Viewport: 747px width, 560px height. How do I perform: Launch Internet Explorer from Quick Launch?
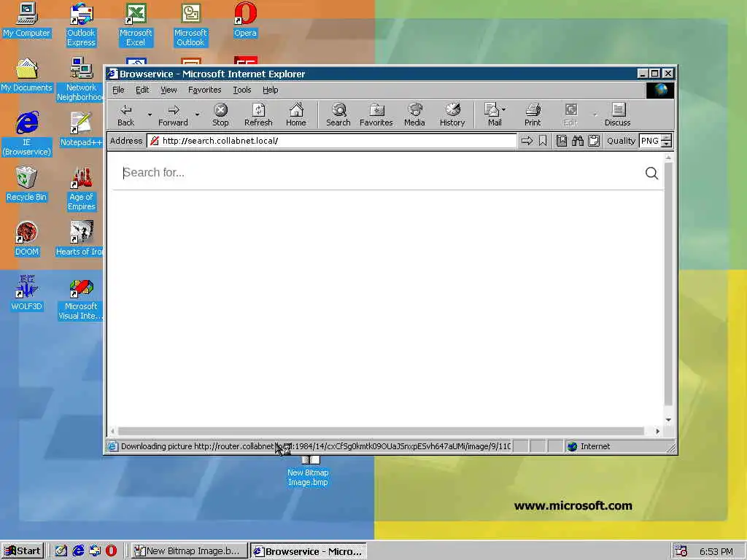pos(78,551)
